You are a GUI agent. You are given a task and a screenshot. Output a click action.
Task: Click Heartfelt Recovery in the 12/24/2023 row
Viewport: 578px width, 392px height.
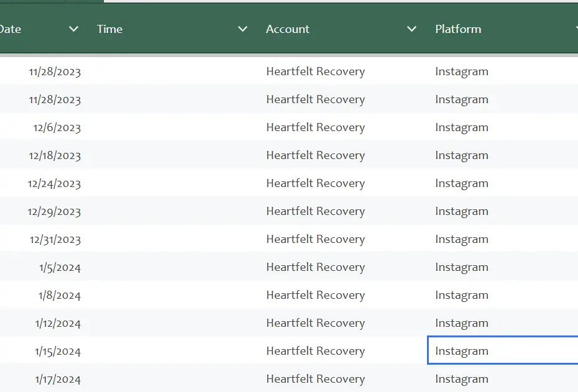[x=316, y=183]
